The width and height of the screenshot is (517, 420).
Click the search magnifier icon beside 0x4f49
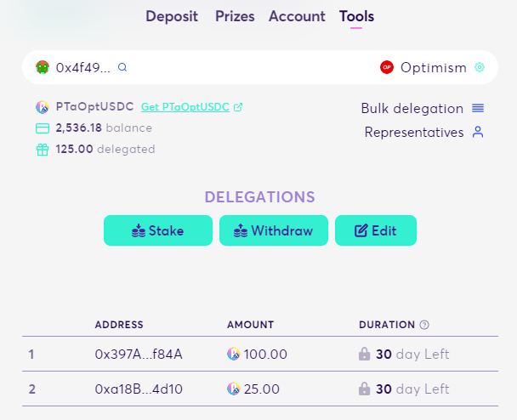point(122,67)
